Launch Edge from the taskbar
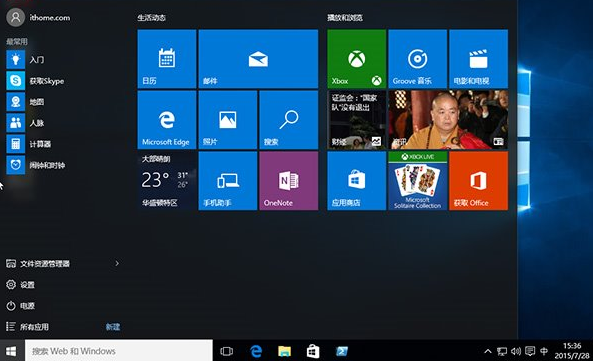Viewport: 593px width, 361px height. coord(256,352)
